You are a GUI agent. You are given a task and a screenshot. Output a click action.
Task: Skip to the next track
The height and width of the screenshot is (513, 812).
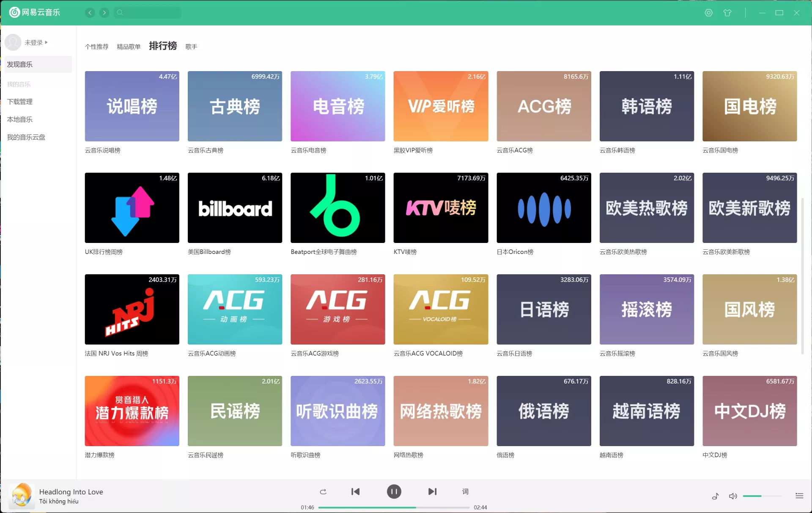click(x=432, y=491)
